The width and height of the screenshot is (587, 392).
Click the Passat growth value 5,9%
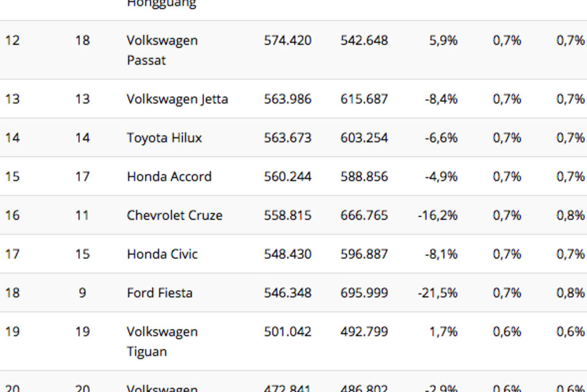coord(444,41)
